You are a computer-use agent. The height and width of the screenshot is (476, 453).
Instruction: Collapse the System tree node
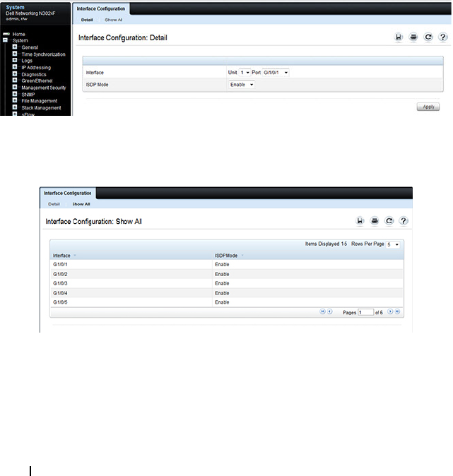click(5, 40)
